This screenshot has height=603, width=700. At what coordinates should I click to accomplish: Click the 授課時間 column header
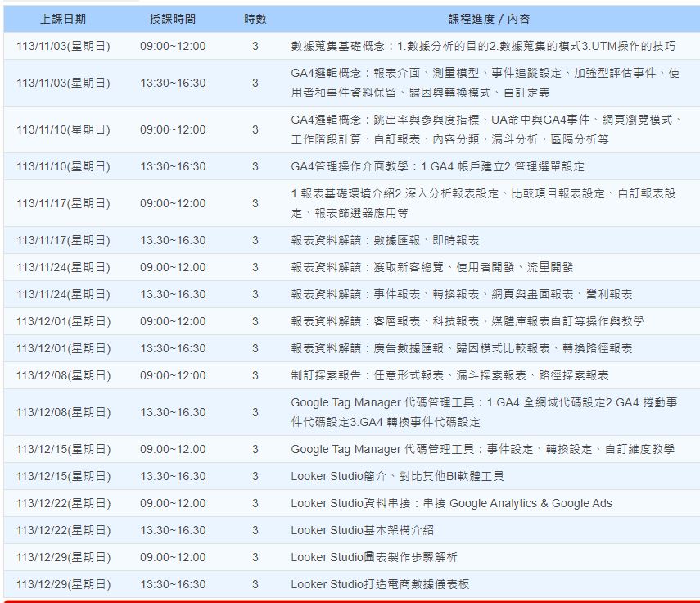[173, 19]
